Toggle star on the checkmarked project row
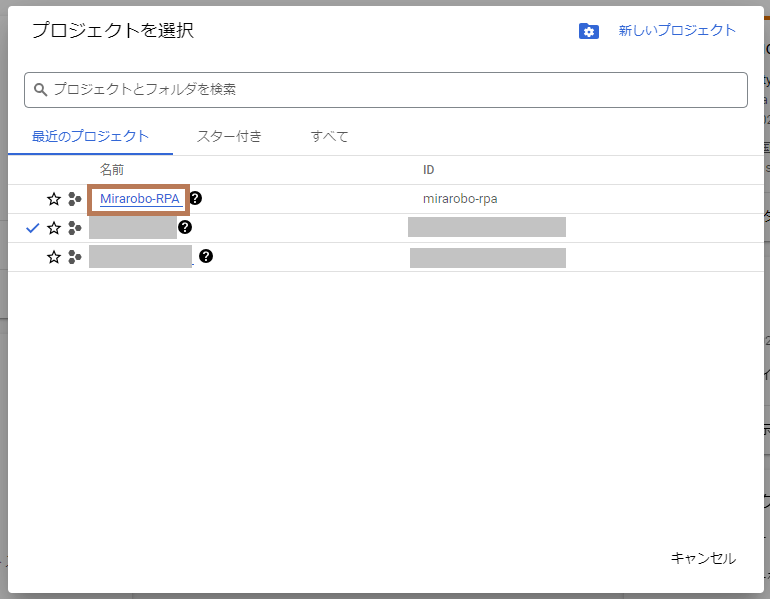The image size is (770, 599). [54, 228]
